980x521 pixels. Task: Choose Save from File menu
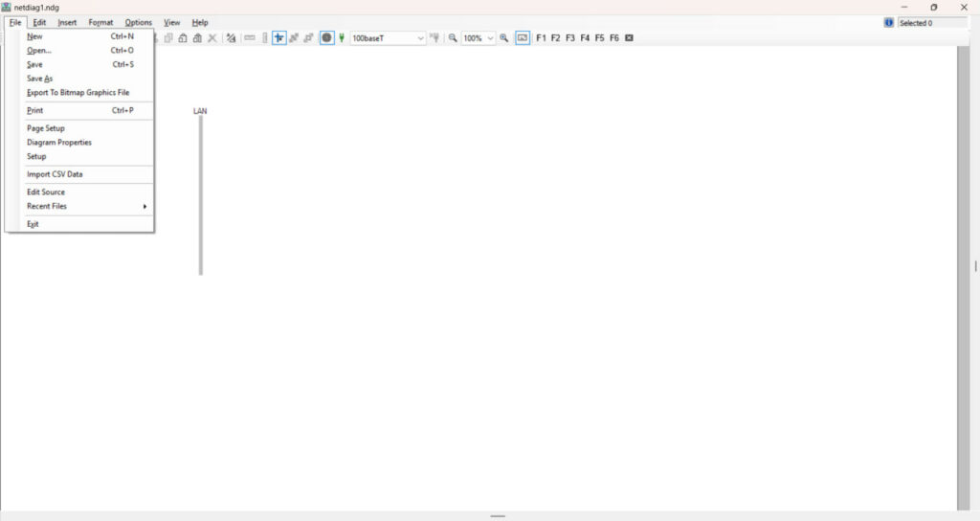(80, 64)
